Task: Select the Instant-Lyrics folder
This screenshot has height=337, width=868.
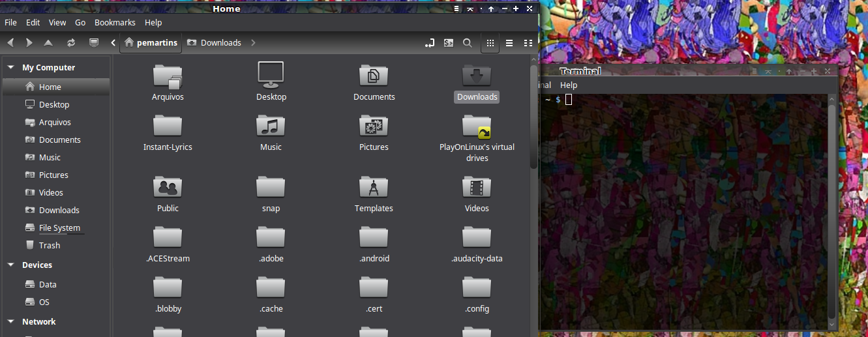Action: coord(168,125)
